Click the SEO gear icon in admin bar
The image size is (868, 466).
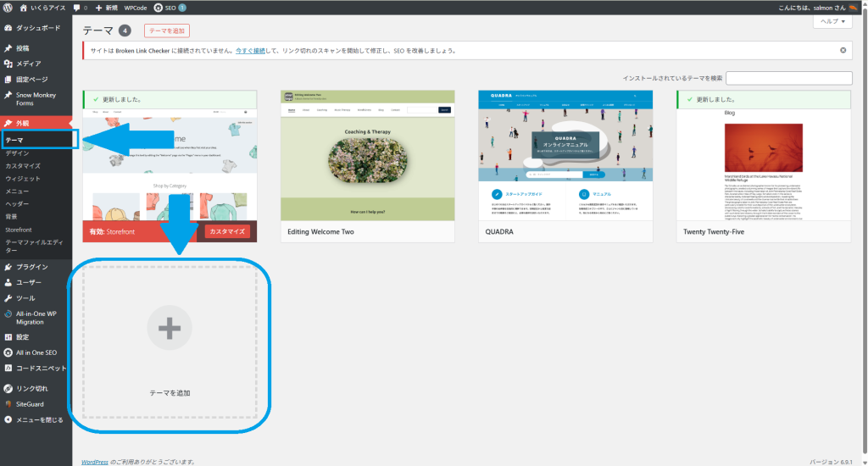159,8
